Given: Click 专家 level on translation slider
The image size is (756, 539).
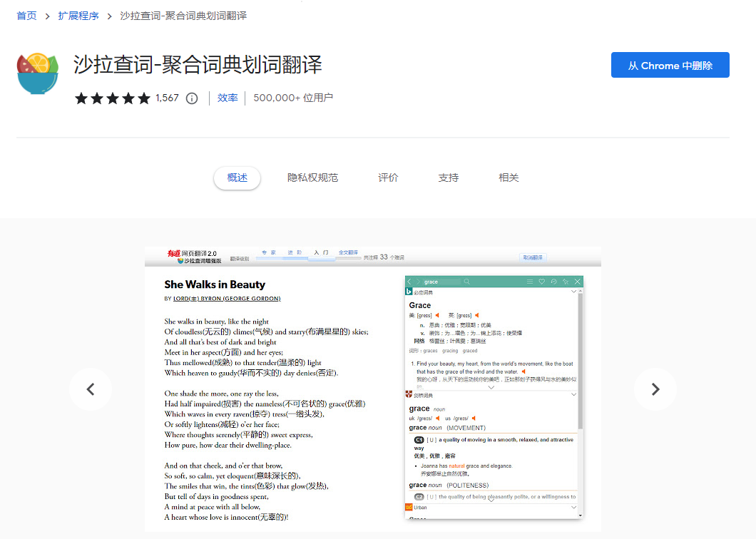Looking at the screenshot, I should (x=269, y=252).
